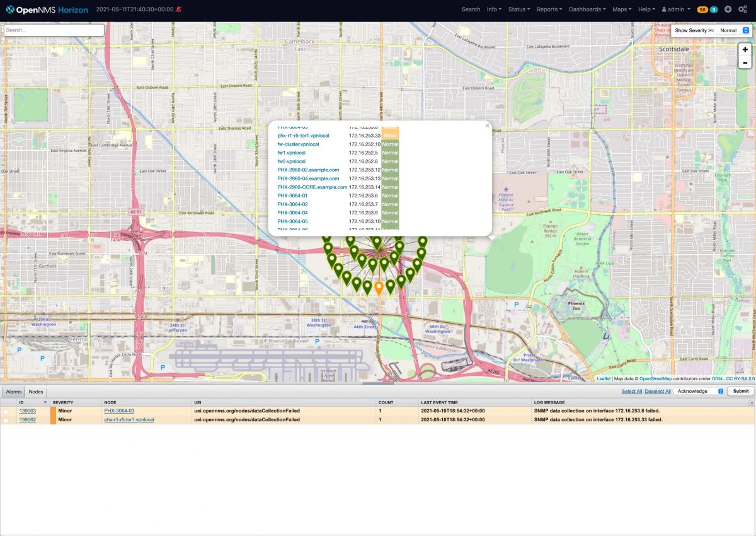Open the quick-add plus icon in navbar
756x536 pixels.
(728, 9)
